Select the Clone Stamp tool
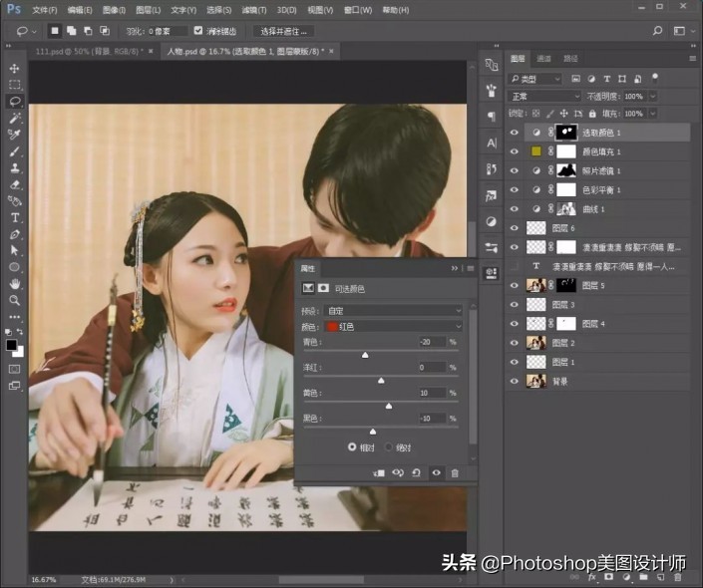Screen dimensions: 703x588 click(x=14, y=168)
